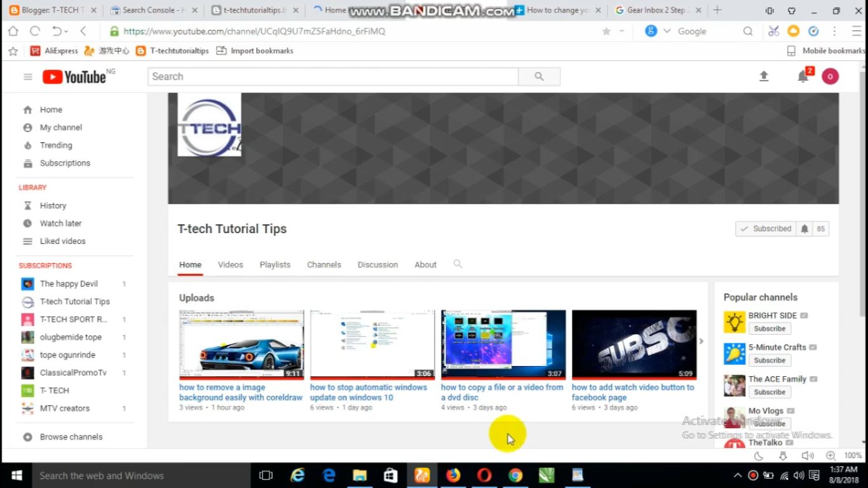Click the browser scissors screenshot icon
Viewport: 868px width, 488px height.
point(773,31)
